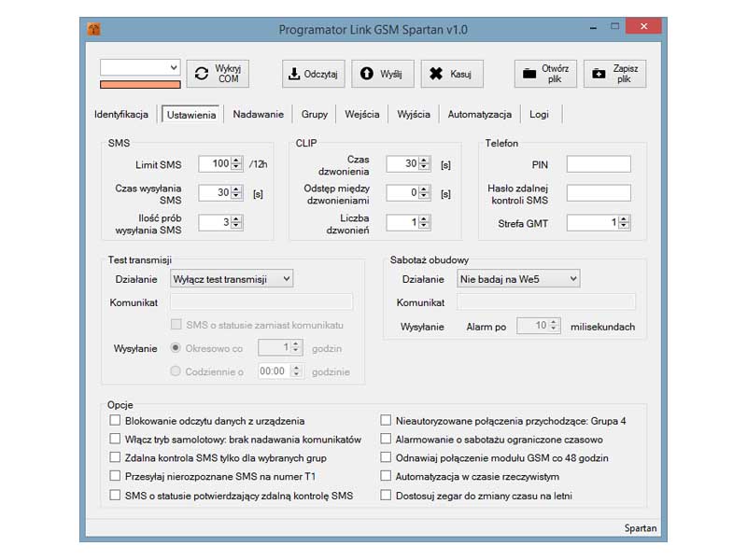This screenshot has height=560, width=747.
Task: Click the Alarm po milisekundach stepper
Action: (x=553, y=326)
